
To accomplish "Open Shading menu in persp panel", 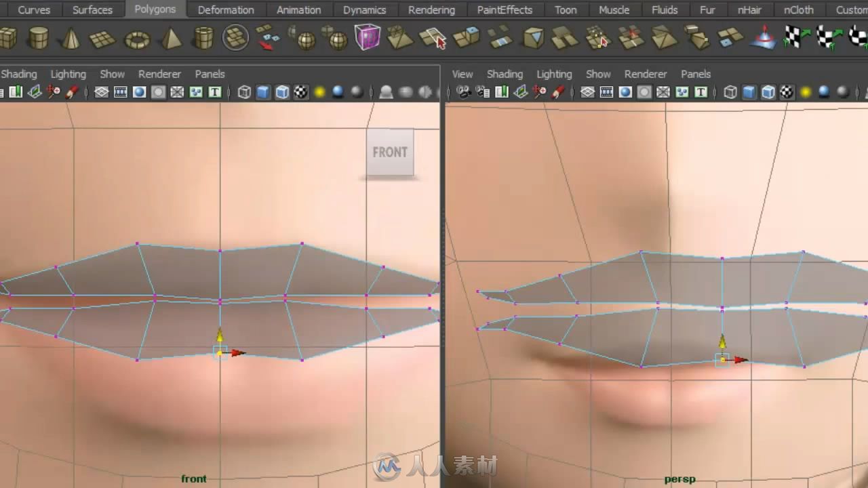I will click(x=505, y=74).
